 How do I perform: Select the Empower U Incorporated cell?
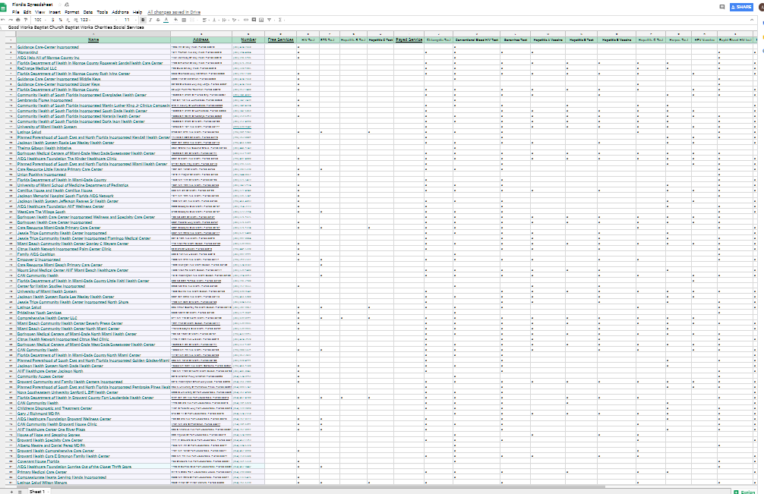coord(93,260)
